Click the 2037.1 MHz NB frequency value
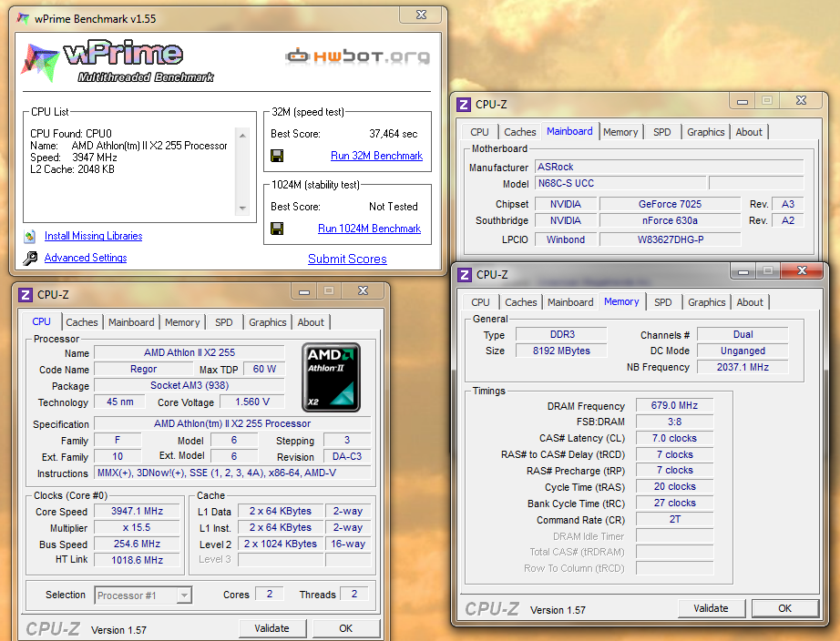The width and height of the screenshot is (840, 641). pyautogui.click(x=743, y=367)
